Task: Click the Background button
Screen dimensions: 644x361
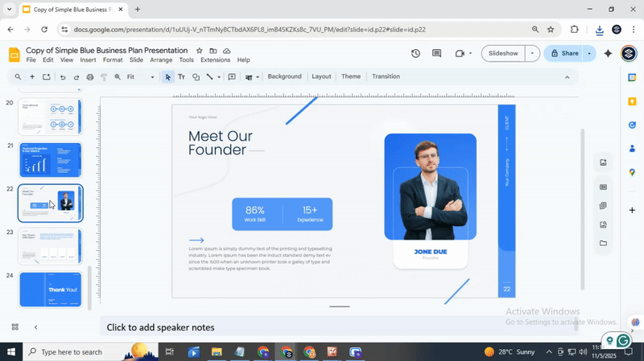Action: pyautogui.click(x=284, y=76)
